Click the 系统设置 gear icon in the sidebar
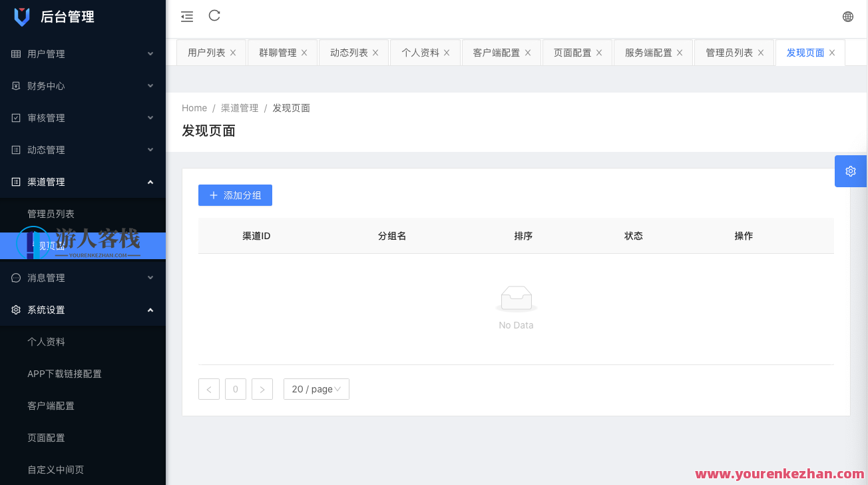Viewport: 868px width, 485px height. point(15,309)
